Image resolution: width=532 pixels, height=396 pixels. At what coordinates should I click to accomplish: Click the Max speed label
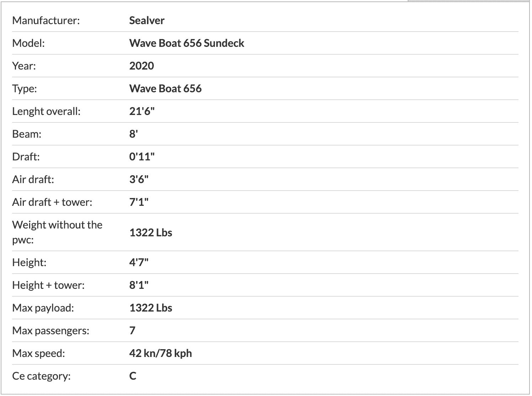(38, 353)
